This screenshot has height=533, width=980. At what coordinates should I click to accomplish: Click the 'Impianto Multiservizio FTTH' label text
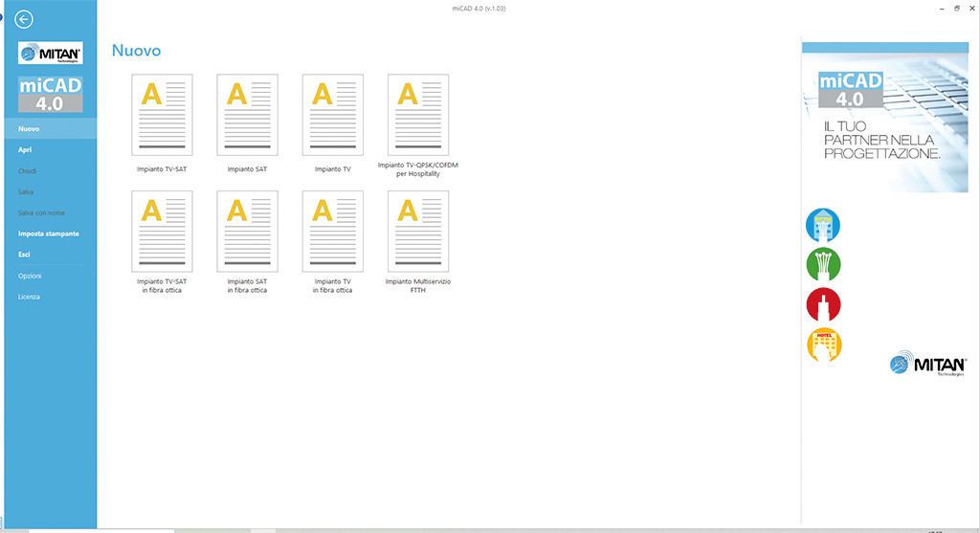[418, 285]
